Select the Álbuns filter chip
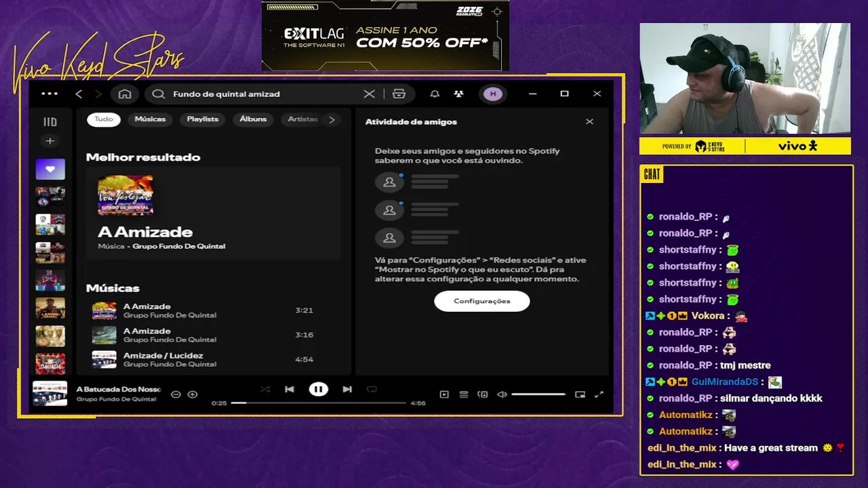Viewport: 868px width, 488px height. 253,119
